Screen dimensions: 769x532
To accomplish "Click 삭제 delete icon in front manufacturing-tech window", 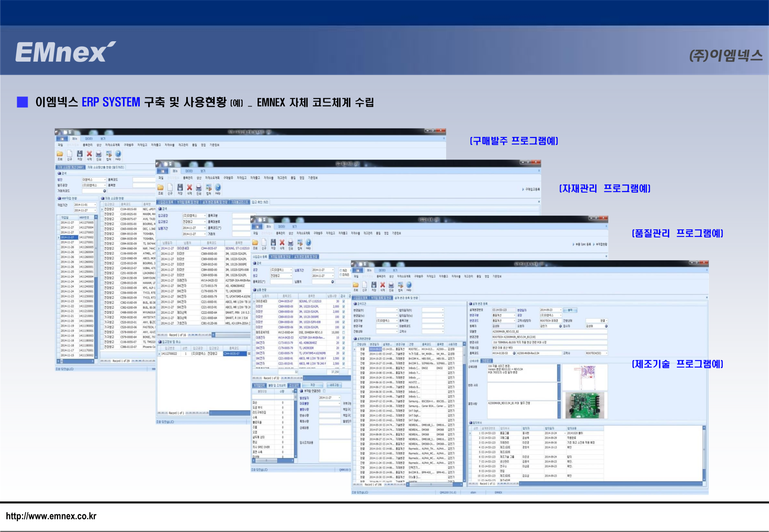I will pyautogui.click(x=382, y=285).
